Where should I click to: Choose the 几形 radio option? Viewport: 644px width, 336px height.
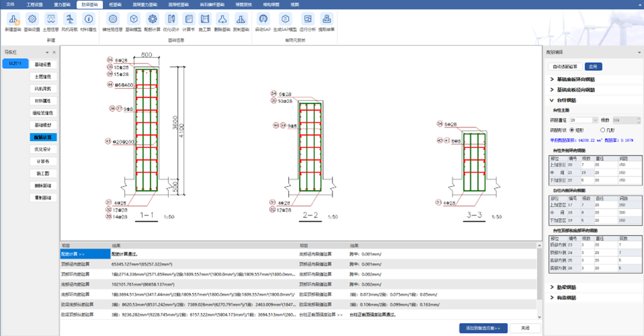coord(601,129)
